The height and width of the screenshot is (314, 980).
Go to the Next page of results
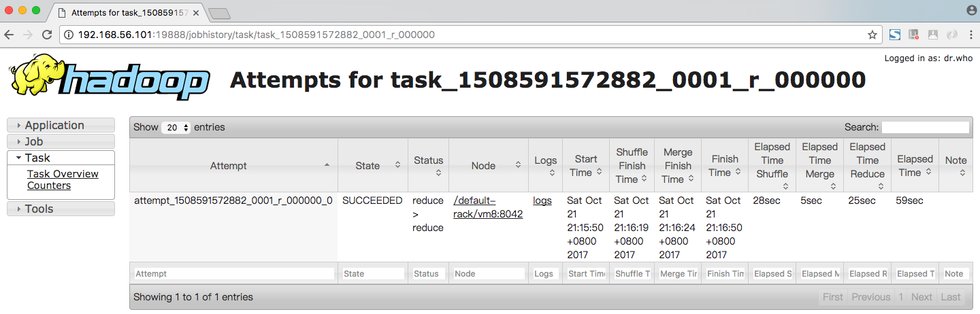point(921,297)
